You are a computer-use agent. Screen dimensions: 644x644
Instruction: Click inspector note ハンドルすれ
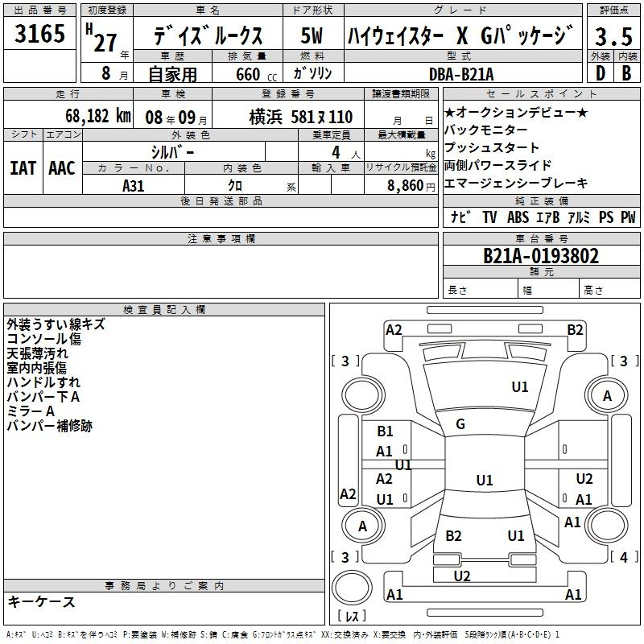pos(43,382)
